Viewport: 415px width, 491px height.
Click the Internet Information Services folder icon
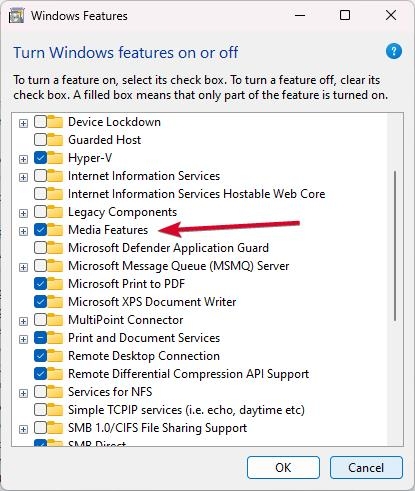click(x=55, y=176)
